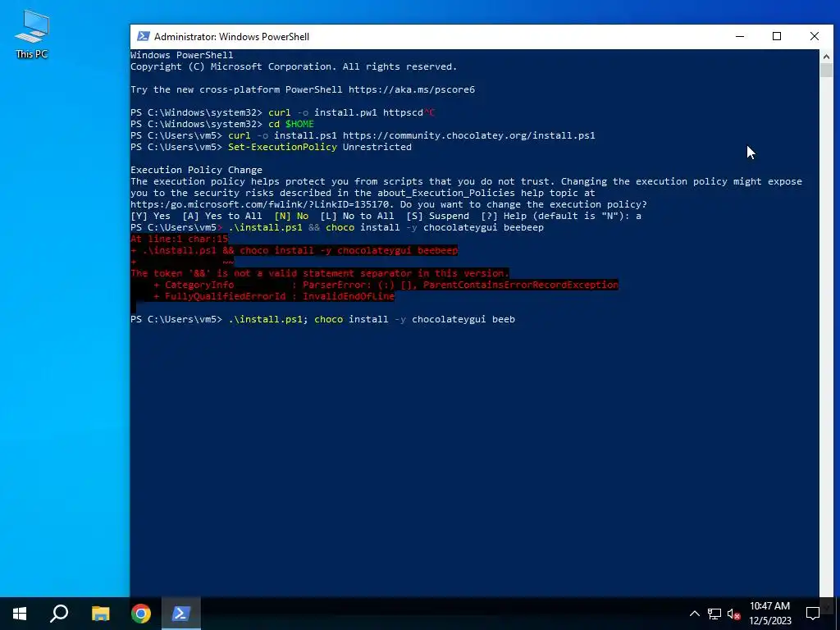The image size is (840, 630).
Task: Minimize the PowerShell window
Action: coord(740,36)
